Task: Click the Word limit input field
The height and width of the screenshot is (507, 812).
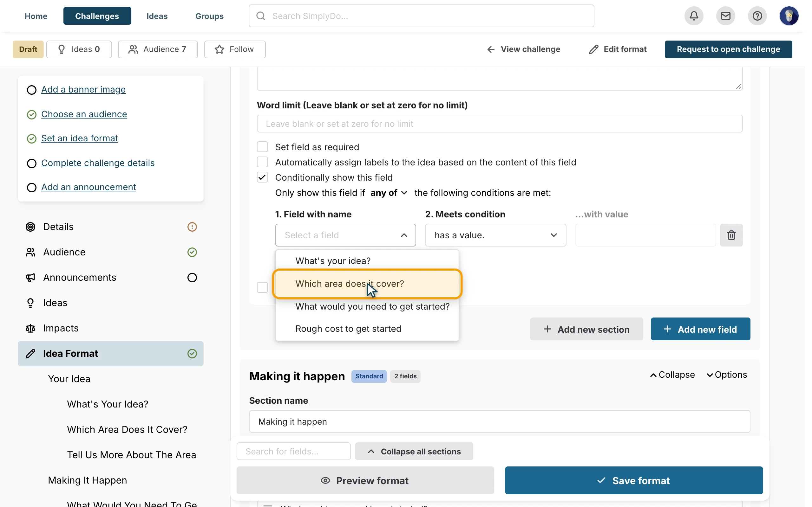Action: [x=499, y=124]
